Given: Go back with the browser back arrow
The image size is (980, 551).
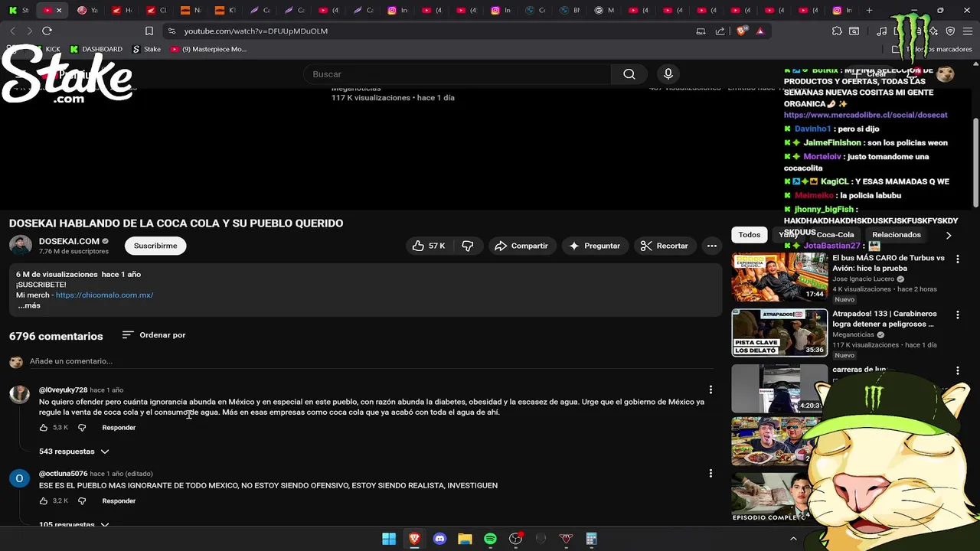Looking at the screenshot, I should (x=12, y=31).
